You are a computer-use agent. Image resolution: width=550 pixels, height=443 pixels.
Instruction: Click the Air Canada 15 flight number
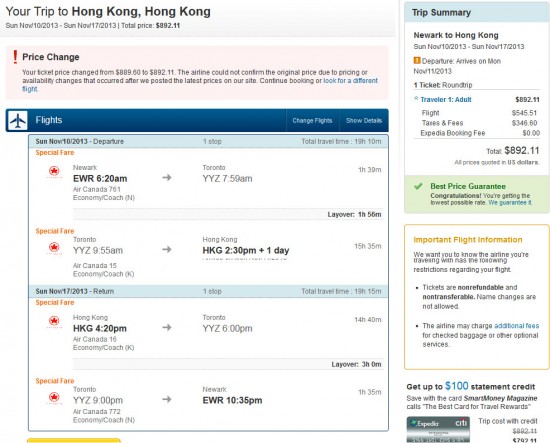pyautogui.click(x=95, y=266)
